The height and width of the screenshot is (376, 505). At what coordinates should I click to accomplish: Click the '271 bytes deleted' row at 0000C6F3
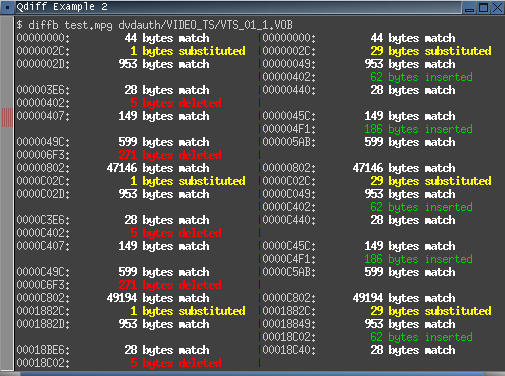click(119, 285)
